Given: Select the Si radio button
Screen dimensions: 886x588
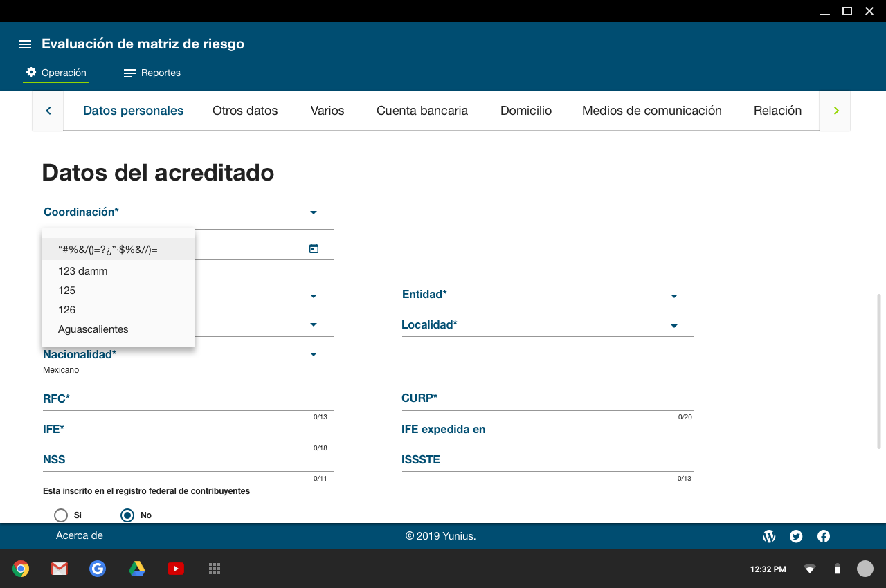Looking at the screenshot, I should [x=61, y=515].
